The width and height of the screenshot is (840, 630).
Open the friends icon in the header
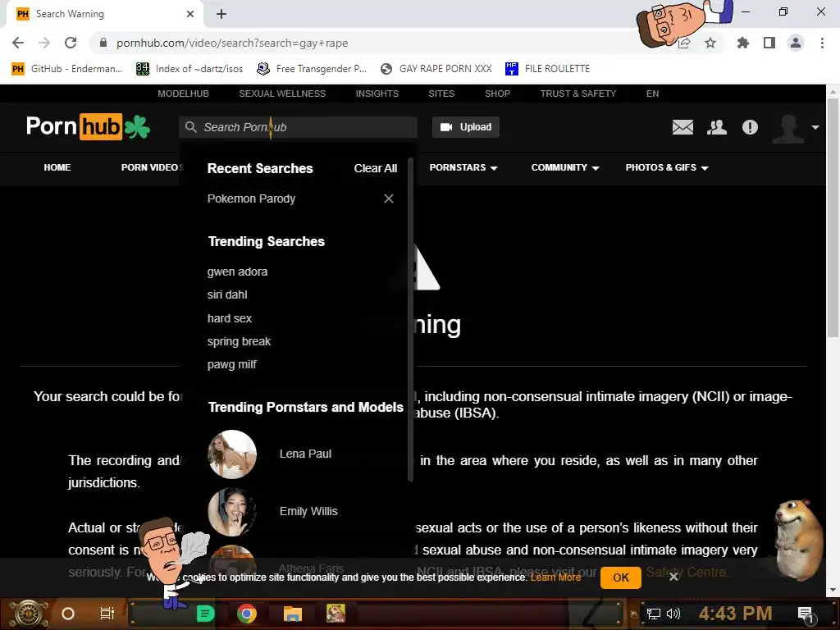717,127
